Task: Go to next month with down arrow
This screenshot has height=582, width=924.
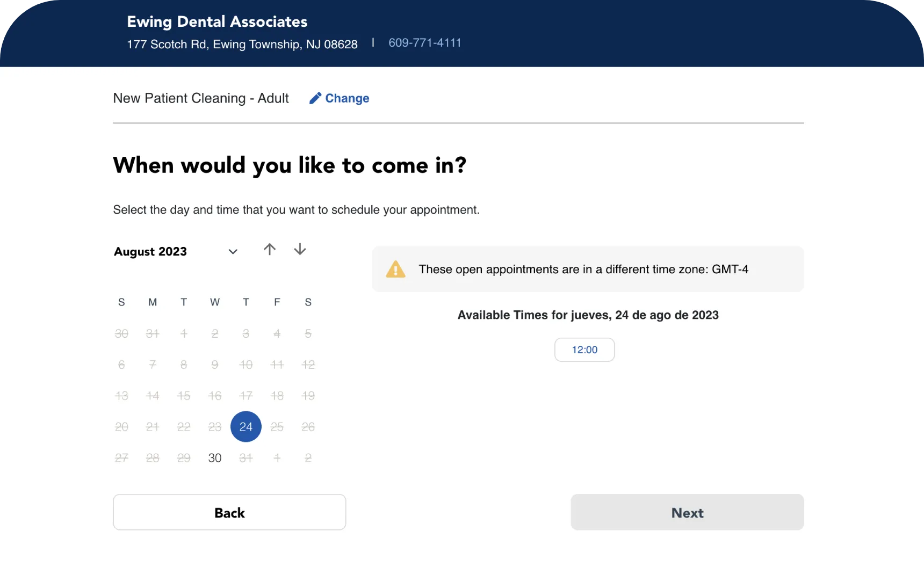Action: 300,250
